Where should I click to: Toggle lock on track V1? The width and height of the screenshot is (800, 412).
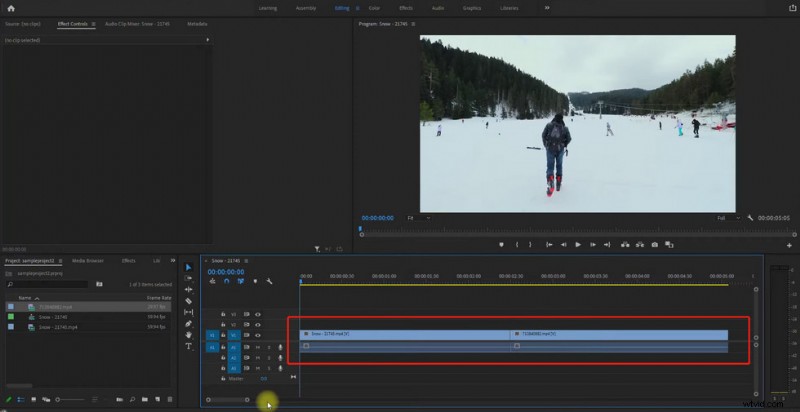click(x=223, y=335)
